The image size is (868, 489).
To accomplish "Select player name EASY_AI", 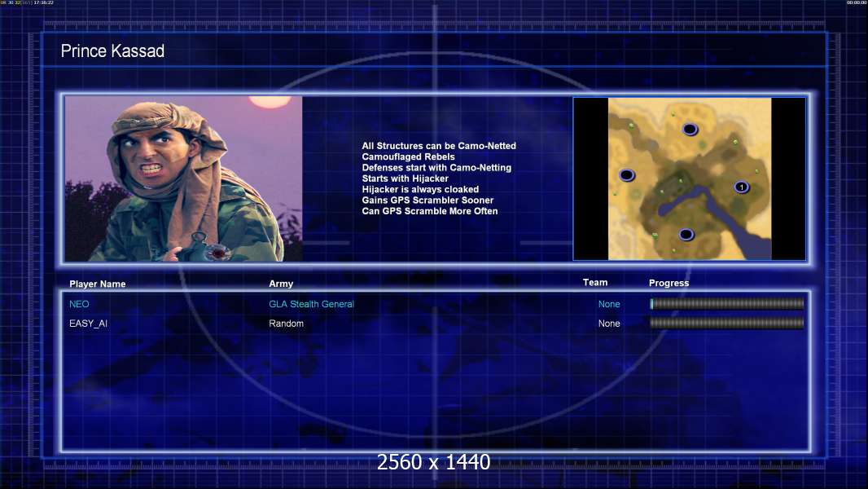I will point(88,324).
